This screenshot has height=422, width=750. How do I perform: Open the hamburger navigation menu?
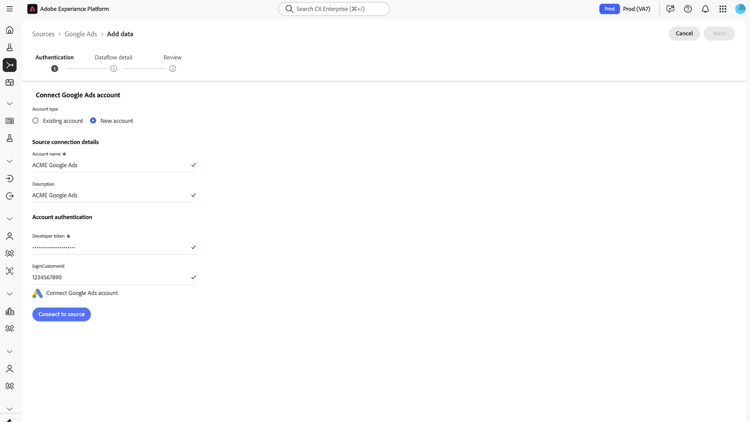point(10,9)
